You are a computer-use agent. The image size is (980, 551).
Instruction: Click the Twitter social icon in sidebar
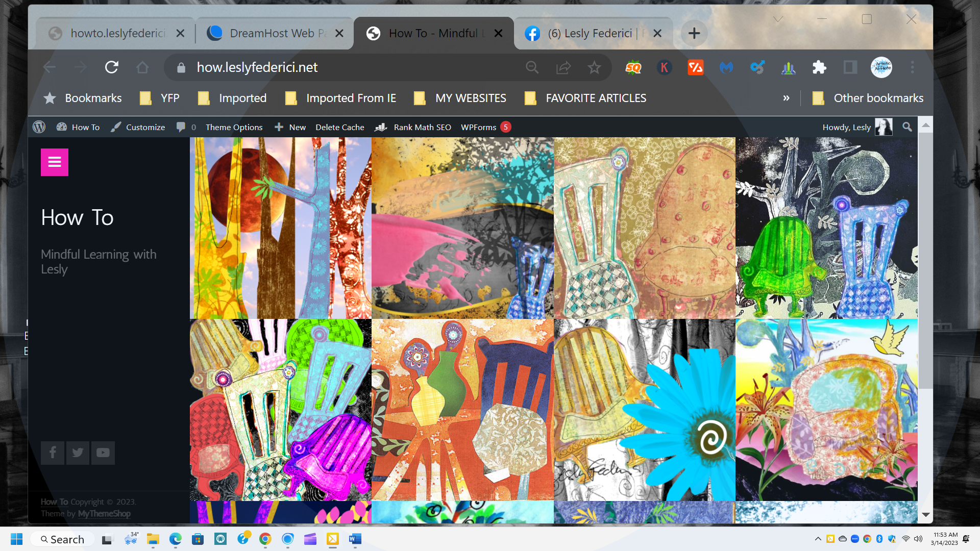coord(78,453)
